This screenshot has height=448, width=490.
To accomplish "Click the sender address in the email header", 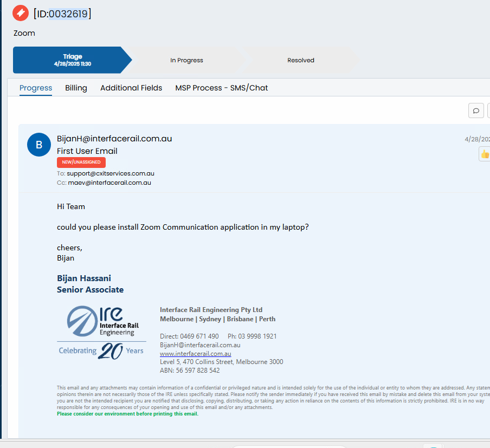I will (x=114, y=138).
